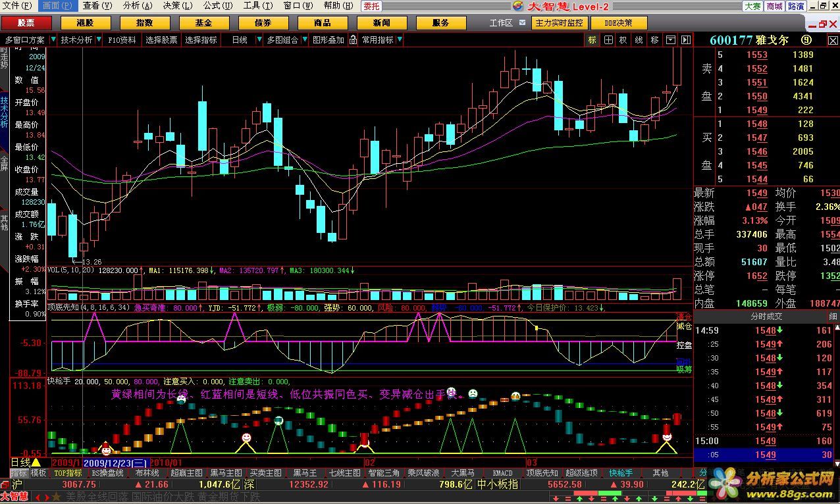Image resolution: width=840 pixels, height=504 pixels.
Task: Switch to the 基金 funds tab
Action: coord(203,23)
